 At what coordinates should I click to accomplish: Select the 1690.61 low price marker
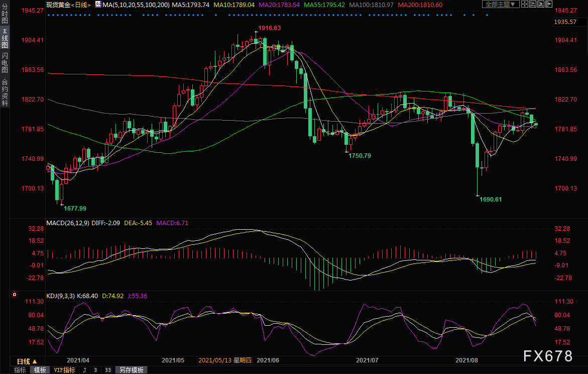point(490,200)
